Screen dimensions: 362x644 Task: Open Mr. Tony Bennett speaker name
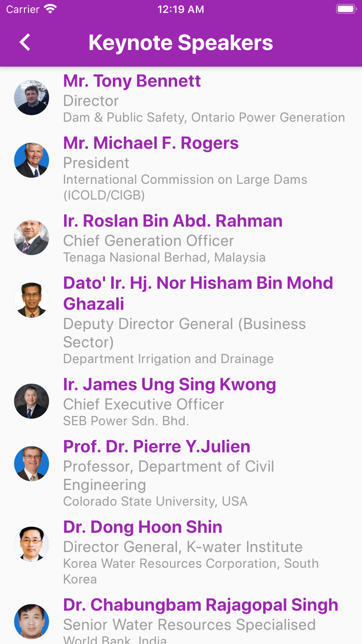click(132, 81)
